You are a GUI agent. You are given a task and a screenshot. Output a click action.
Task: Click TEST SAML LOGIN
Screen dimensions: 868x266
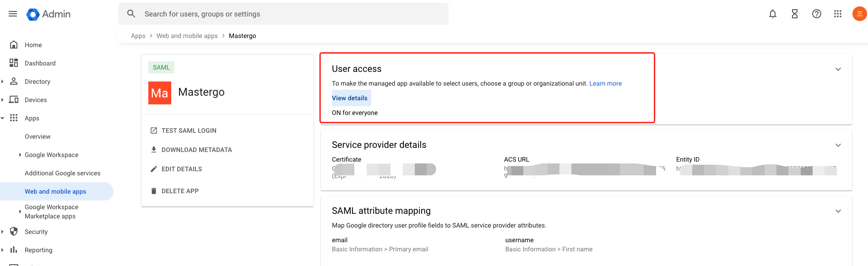point(189,130)
